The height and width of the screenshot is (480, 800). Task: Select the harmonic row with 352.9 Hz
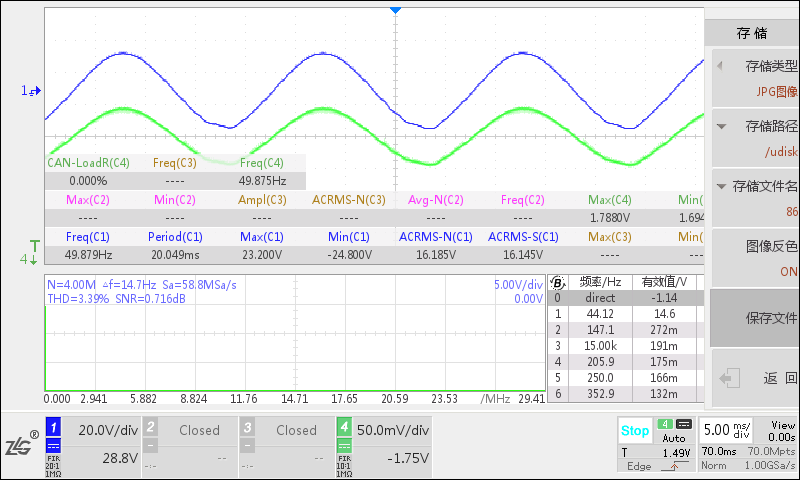[626, 394]
